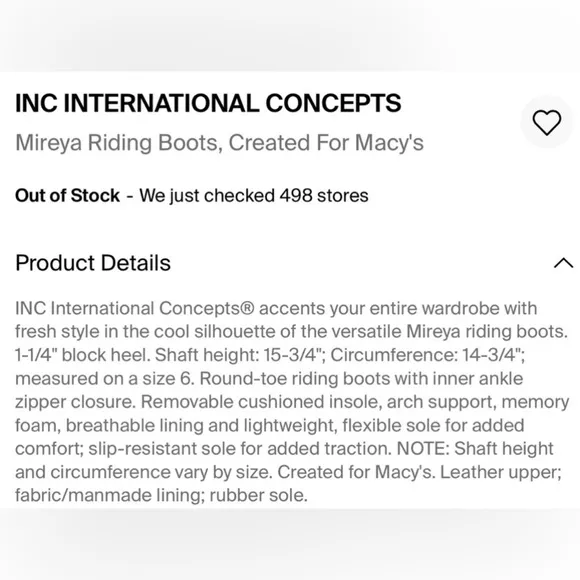The width and height of the screenshot is (580, 580).
Task: Select the Mireya Riding Boots title text
Action: click(x=116, y=143)
